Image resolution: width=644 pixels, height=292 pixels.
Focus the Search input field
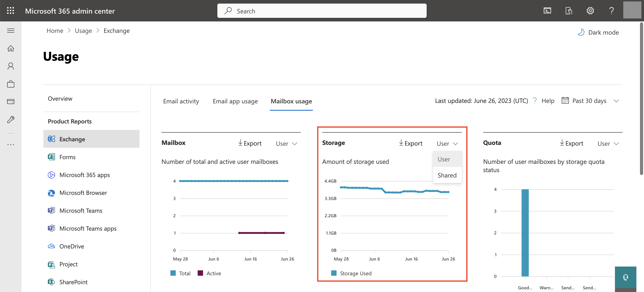coord(322,11)
